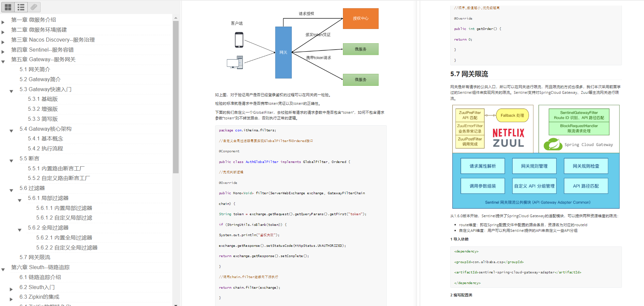
Task: Expand 6.3 Zipkin的集成 node arrow
Action: pyautogui.click(x=11, y=299)
